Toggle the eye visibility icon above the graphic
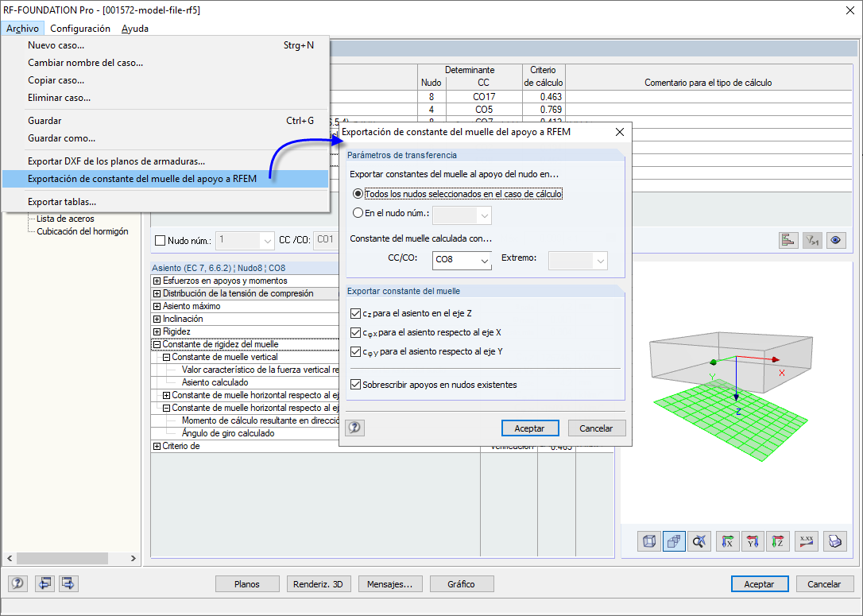The width and height of the screenshot is (863, 616). coord(836,239)
